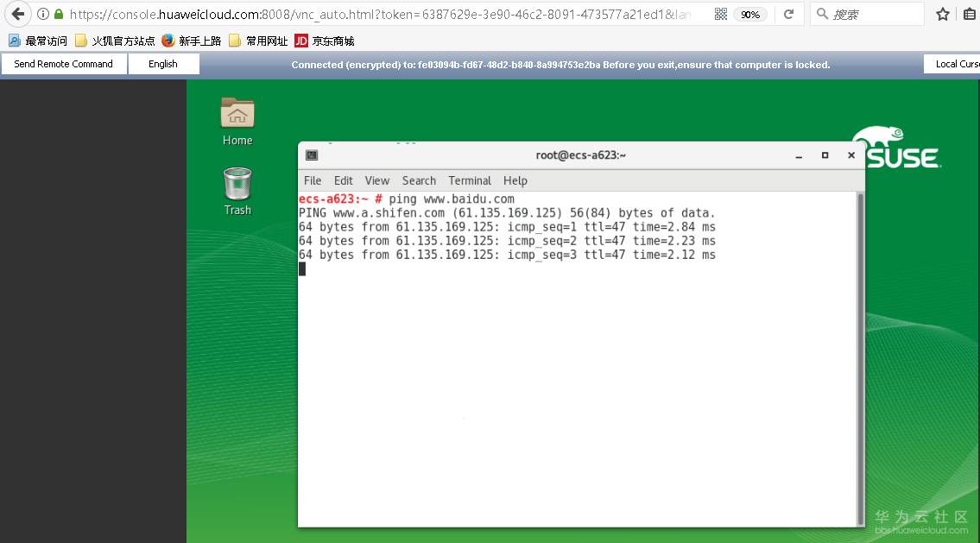The image size is (980, 543).
Task: Open the site info icon in the address bar
Action: tap(43, 14)
